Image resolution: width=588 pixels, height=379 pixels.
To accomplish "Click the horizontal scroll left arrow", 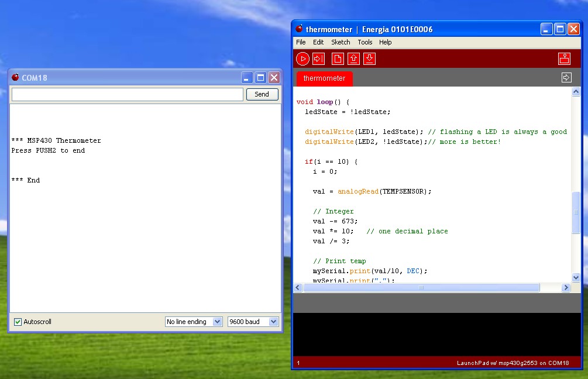I will pos(298,288).
